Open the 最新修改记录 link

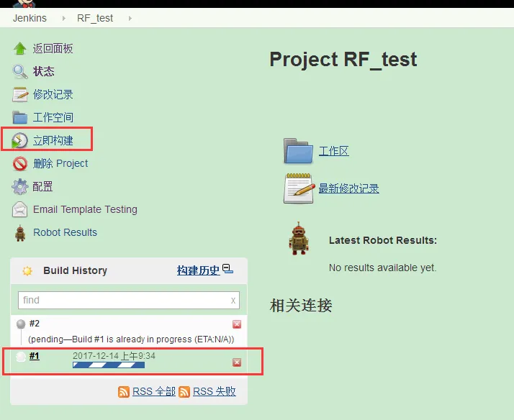point(348,188)
